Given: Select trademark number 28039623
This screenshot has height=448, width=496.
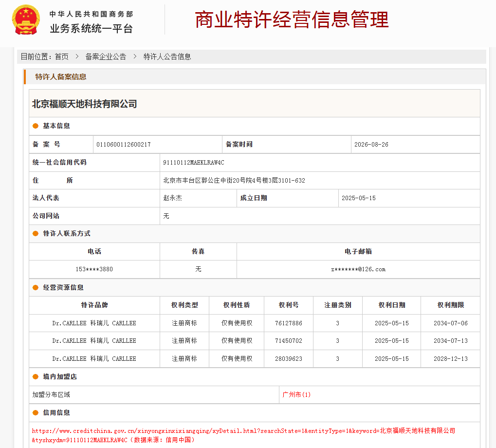Looking at the screenshot, I should coord(289,359).
